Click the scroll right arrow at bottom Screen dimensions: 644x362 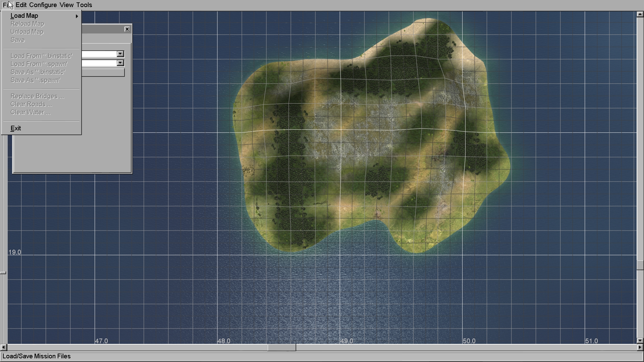[x=640, y=347]
